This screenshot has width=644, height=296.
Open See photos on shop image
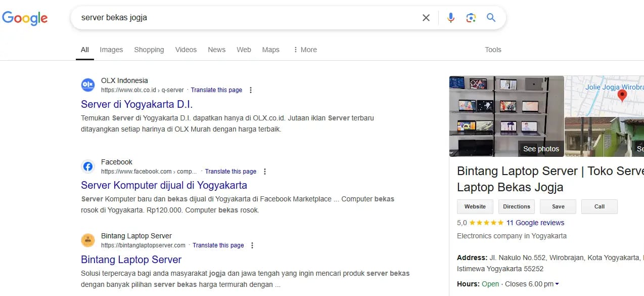tap(541, 149)
